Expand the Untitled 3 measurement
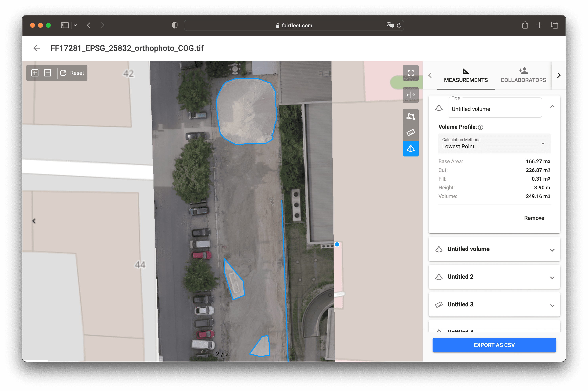Image resolution: width=588 pixels, height=391 pixels. coord(552,305)
